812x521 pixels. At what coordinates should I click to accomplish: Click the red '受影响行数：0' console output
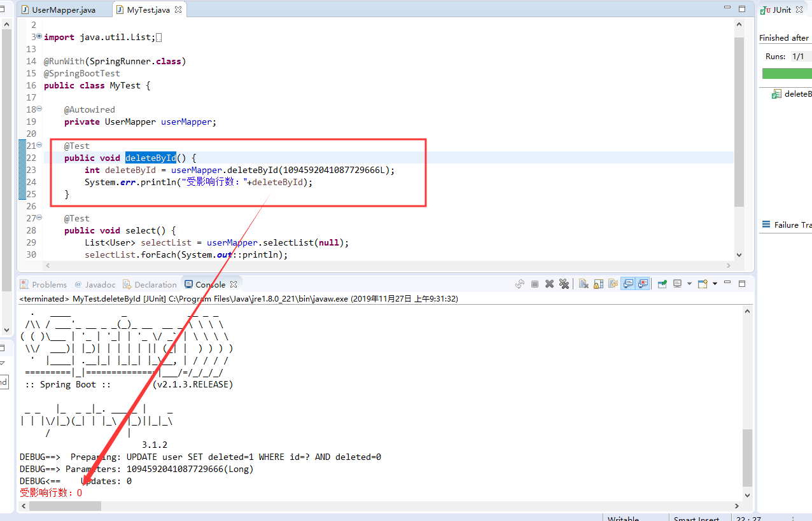pyautogui.click(x=51, y=493)
